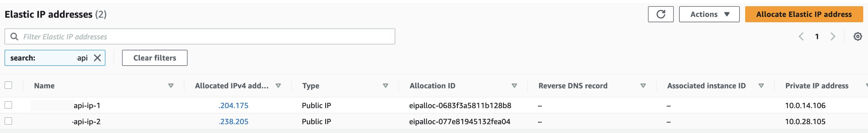Viewport: 868px width, 133px height.
Task: Click Allocate Elastic IP address button
Action: coord(804,14)
